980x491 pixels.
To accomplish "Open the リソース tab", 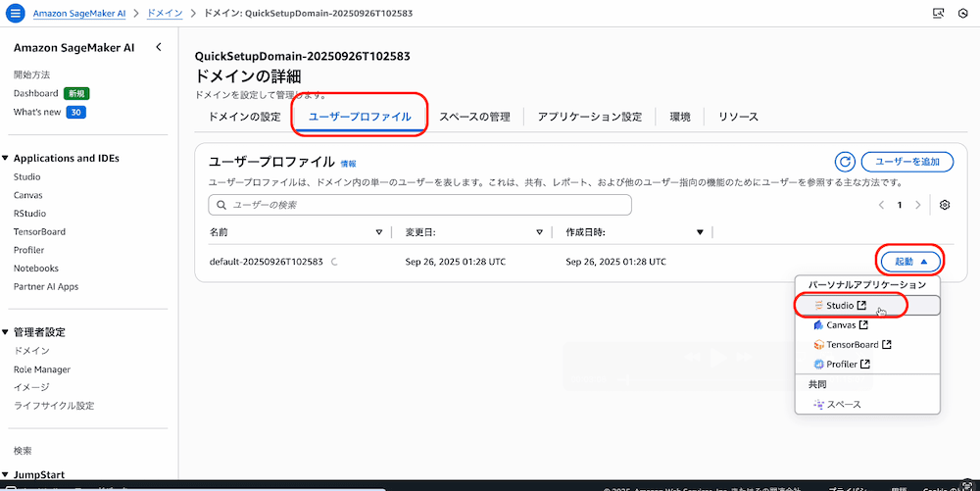I will [738, 117].
